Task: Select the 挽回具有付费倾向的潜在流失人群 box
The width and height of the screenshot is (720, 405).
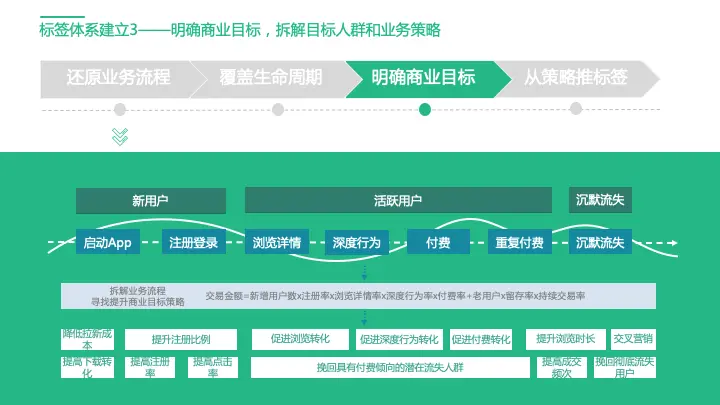Action: coord(390,368)
